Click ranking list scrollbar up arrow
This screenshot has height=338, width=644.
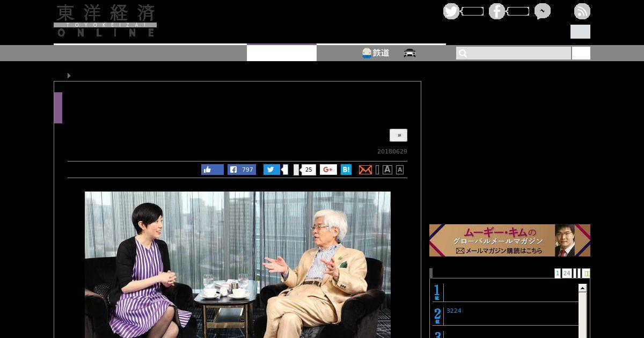[x=582, y=288]
